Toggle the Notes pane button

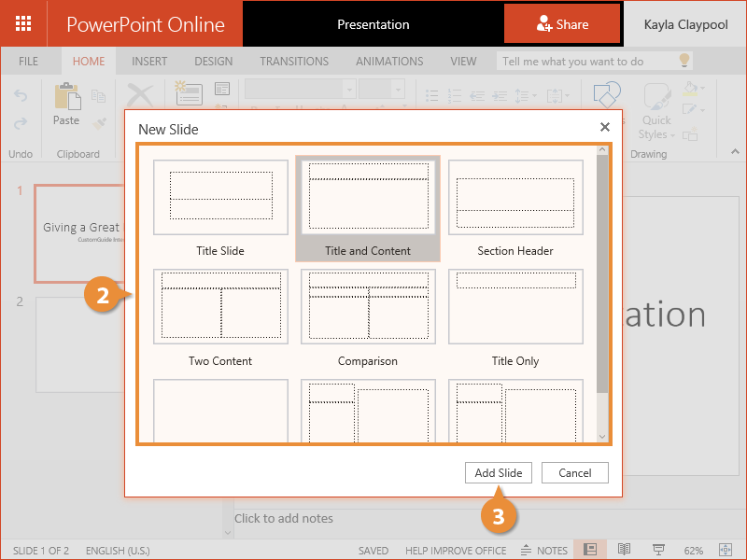tap(544, 551)
